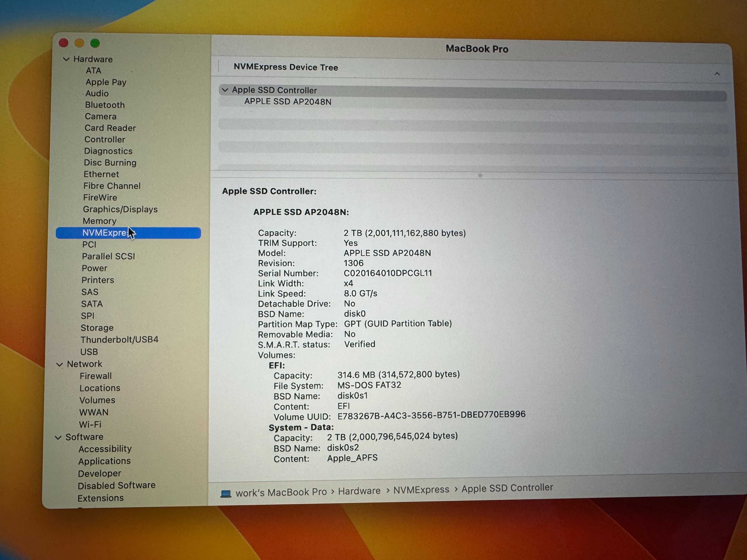Click the green zoom window button

[x=95, y=43]
